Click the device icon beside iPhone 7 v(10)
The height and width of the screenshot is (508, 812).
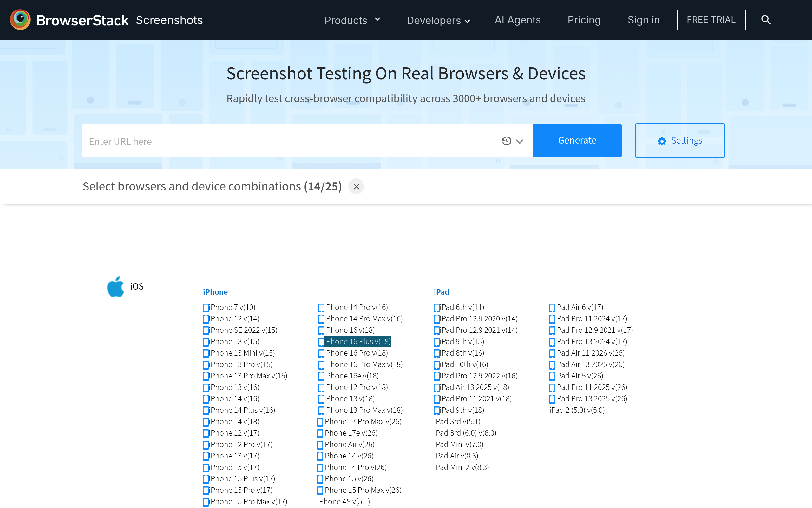click(x=206, y=307)
